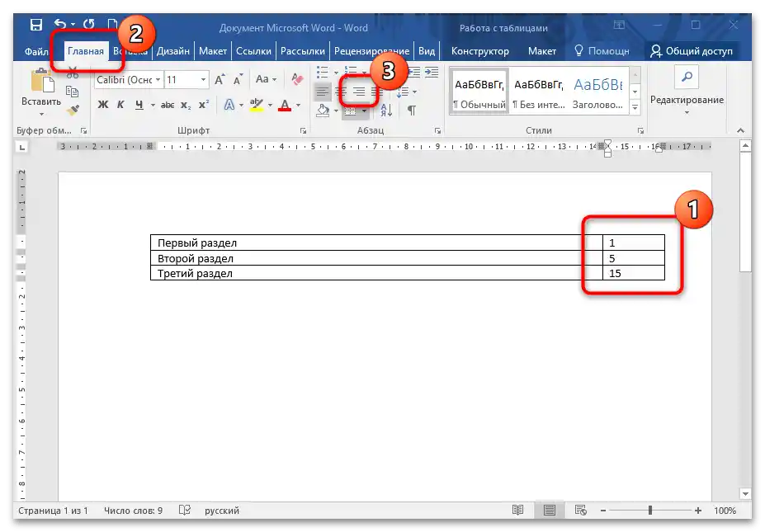Open the Конструктор table tools tab
The width and height of the screenshot is (765, 532).
pyautogui.click(x=480, y=51)
